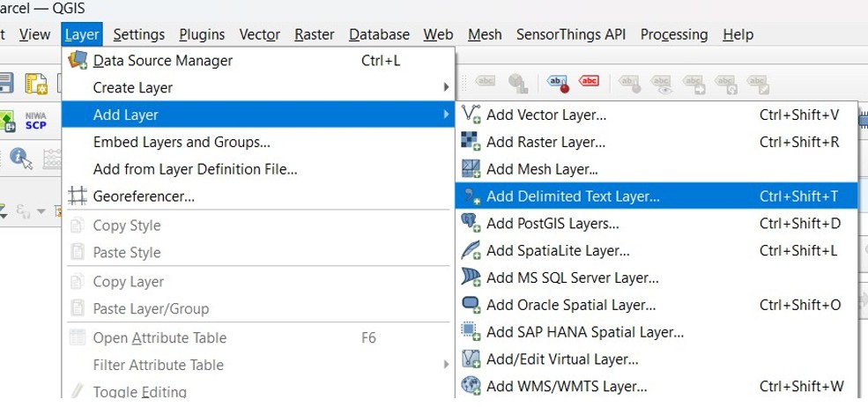Image resolution: width=868 pixels, height=407 pixels.
Task: Click the SpatiaLite feather icon
Action: (x=471, y=249)
